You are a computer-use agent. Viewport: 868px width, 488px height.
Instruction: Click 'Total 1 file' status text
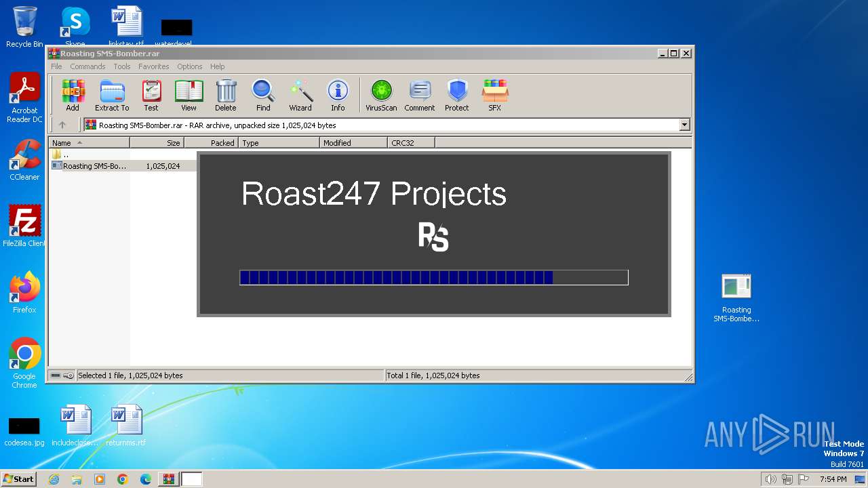click(x=433, y=375)
